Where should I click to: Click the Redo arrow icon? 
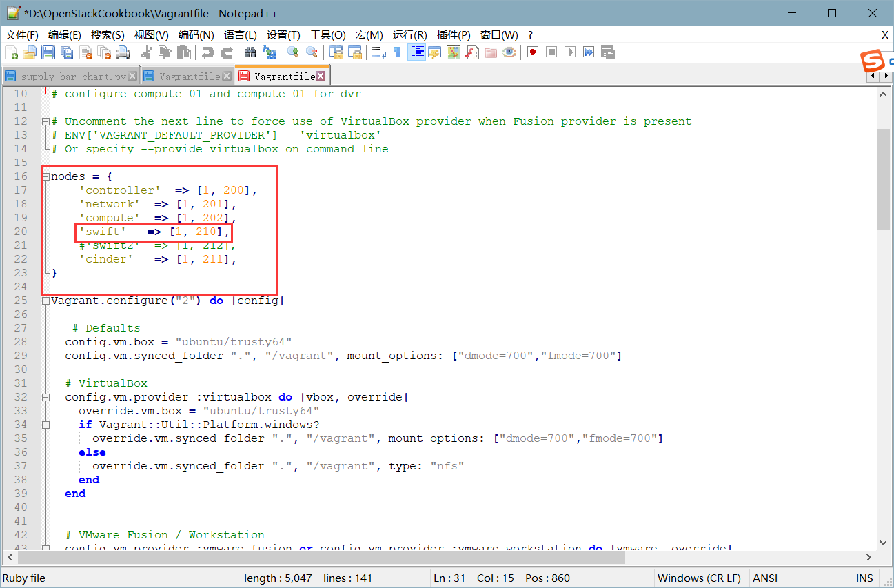226,52
